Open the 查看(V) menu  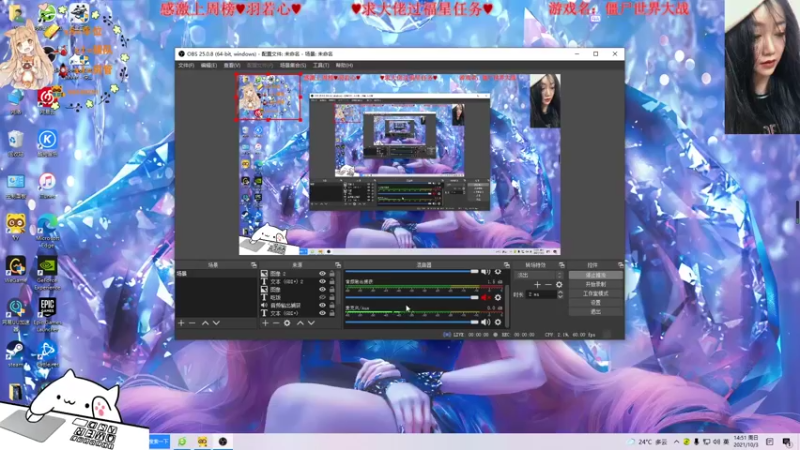point(232,65)
